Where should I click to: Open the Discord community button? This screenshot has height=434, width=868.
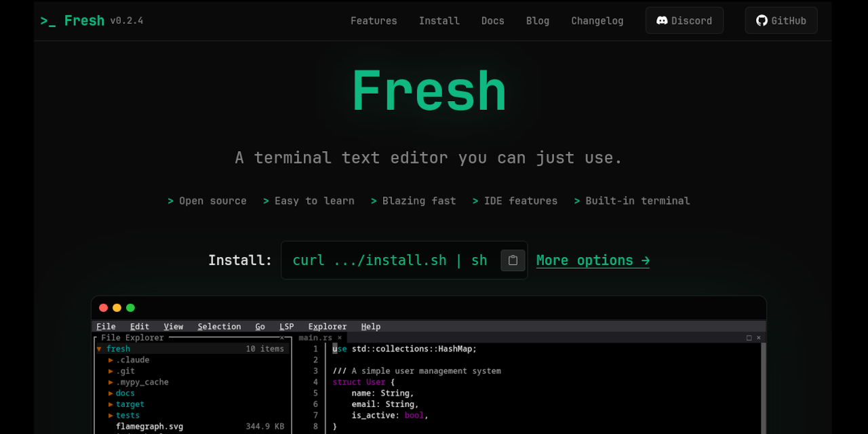click(684, 20)
